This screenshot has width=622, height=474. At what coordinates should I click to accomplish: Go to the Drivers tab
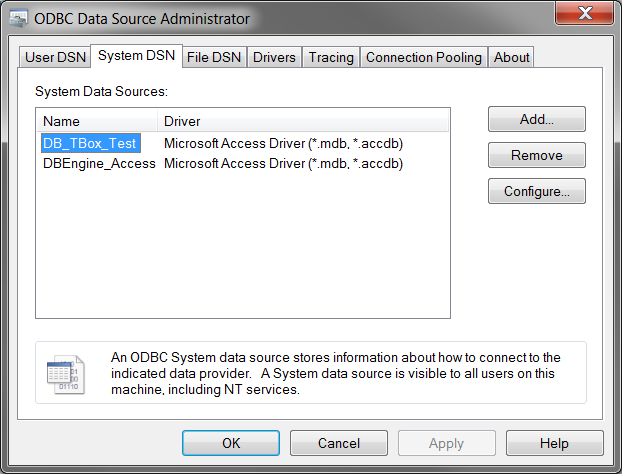pyautogui.click(x=274, y=57)
